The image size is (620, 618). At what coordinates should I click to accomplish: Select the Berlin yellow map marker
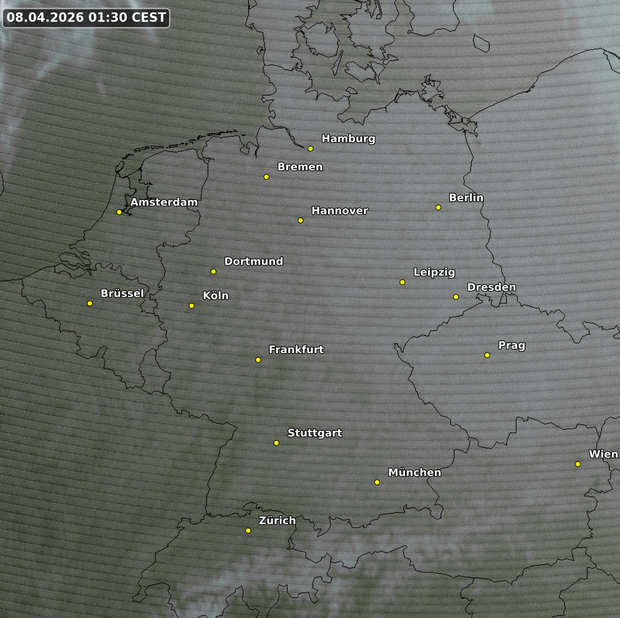[438, 207]
